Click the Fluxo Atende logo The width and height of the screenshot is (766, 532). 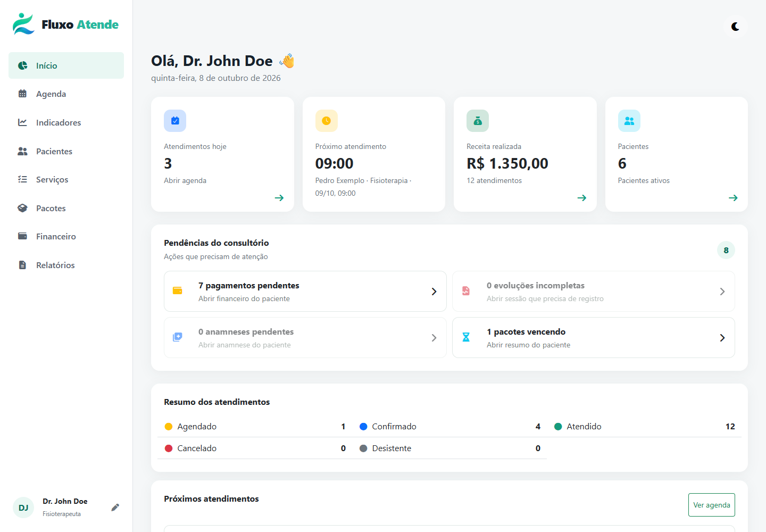[x=66, y=24]
